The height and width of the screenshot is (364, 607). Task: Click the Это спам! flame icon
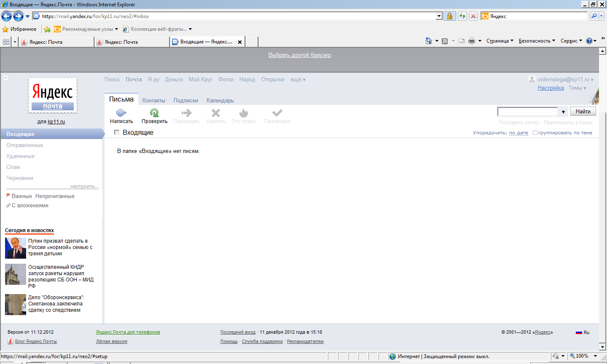(x=244, y=112)
